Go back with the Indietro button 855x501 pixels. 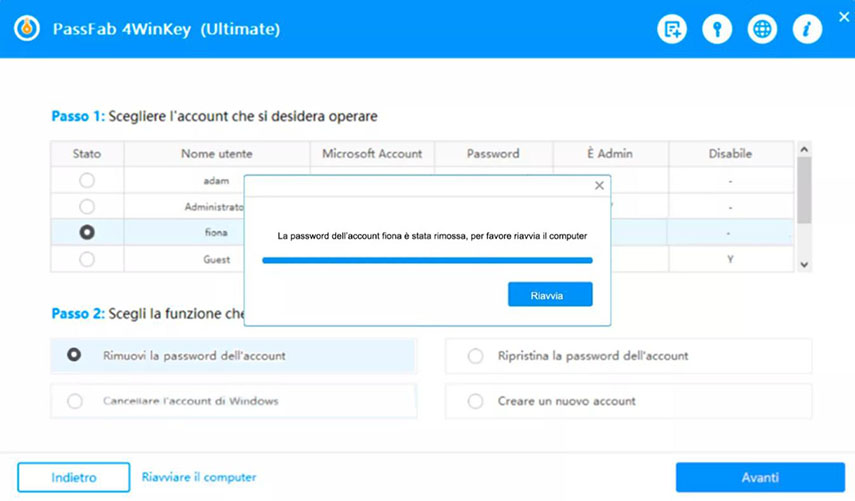73,477
